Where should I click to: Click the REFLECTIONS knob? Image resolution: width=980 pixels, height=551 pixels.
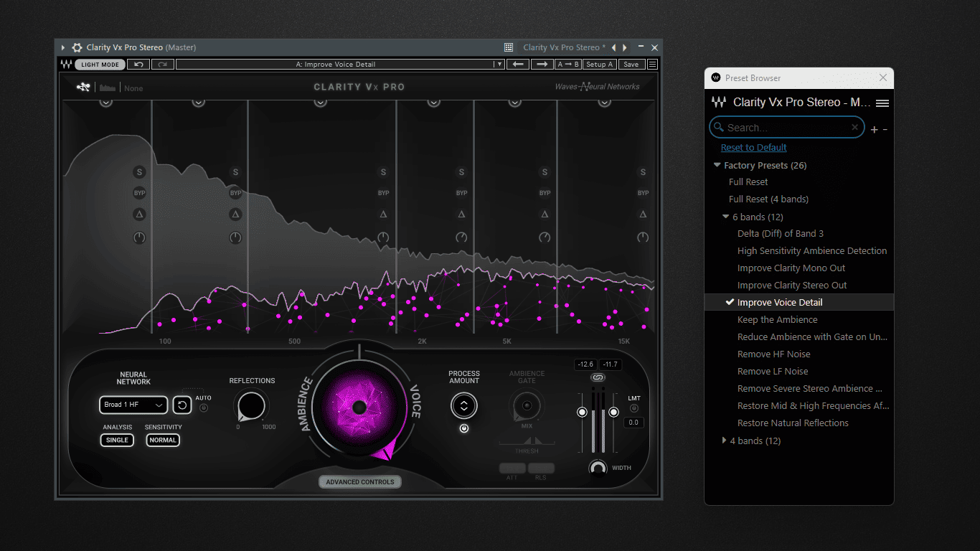251,405
